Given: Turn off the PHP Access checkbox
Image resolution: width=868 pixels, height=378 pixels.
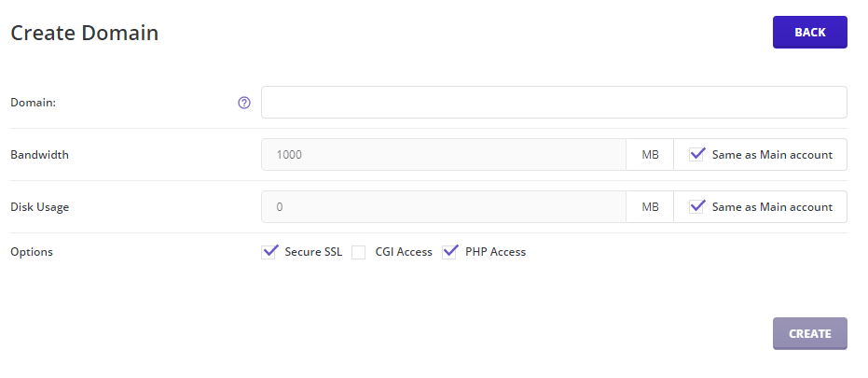Looking at the screenshot, I should tap(449, 251).
